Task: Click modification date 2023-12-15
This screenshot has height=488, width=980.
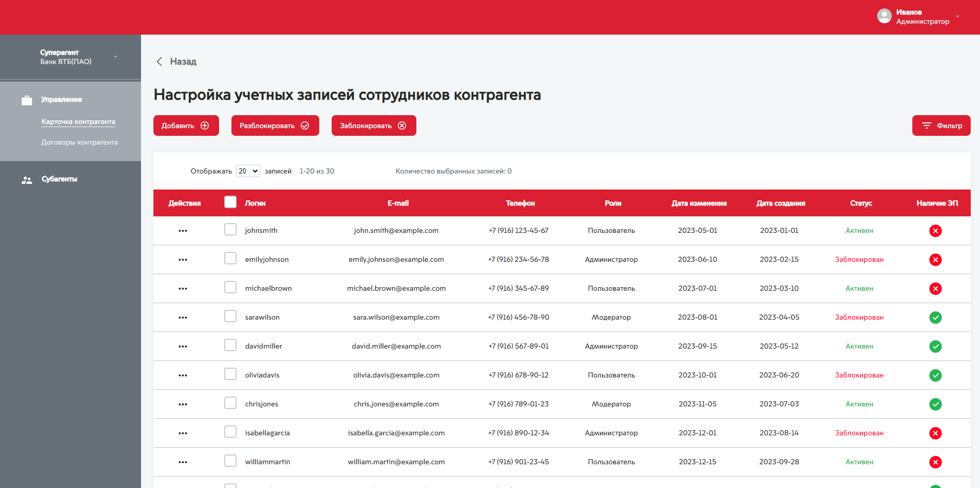Action: pos(697,462)
